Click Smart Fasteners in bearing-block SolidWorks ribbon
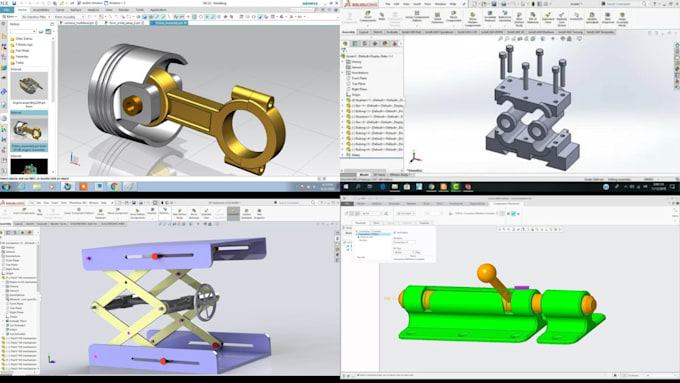This screenshot has width=680, height=383. point(437,18)
